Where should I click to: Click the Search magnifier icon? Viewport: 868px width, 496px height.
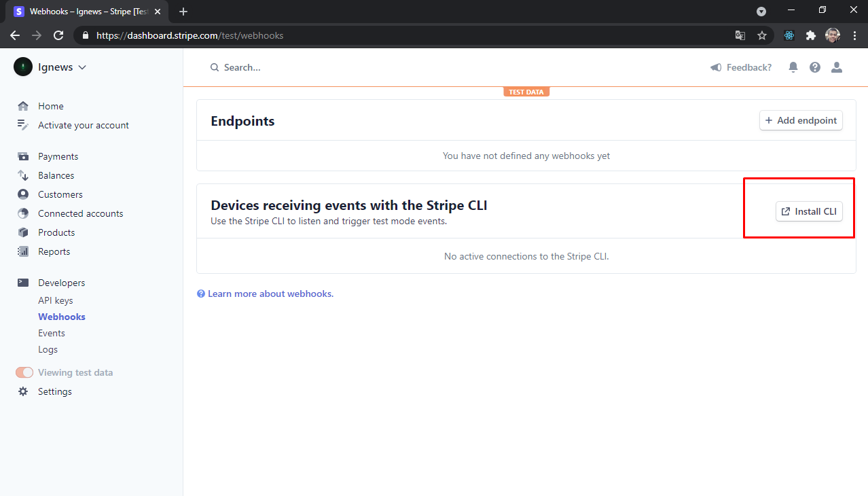(215, 67)
